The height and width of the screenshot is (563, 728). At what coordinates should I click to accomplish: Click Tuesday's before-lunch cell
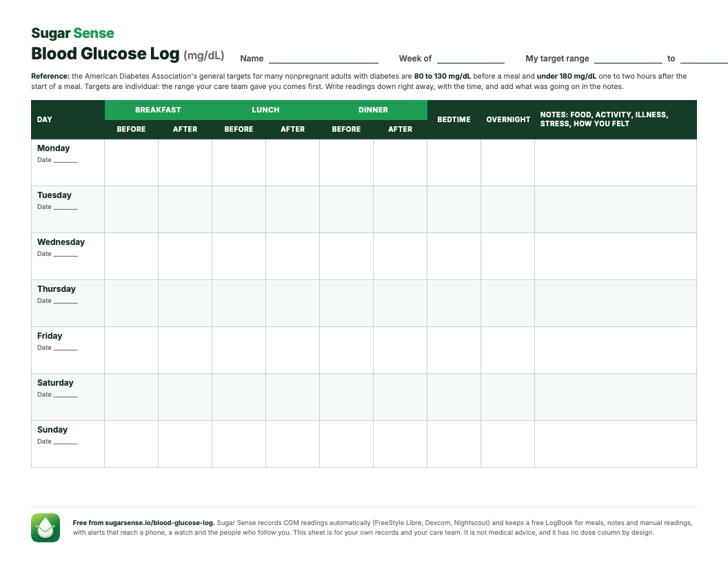coord(239,210)
